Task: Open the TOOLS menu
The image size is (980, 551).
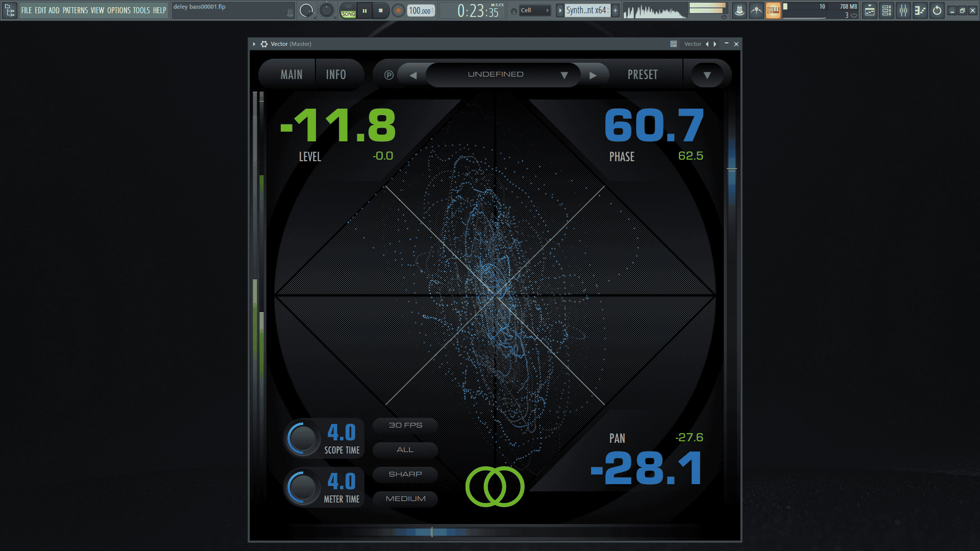Action: 141,10
